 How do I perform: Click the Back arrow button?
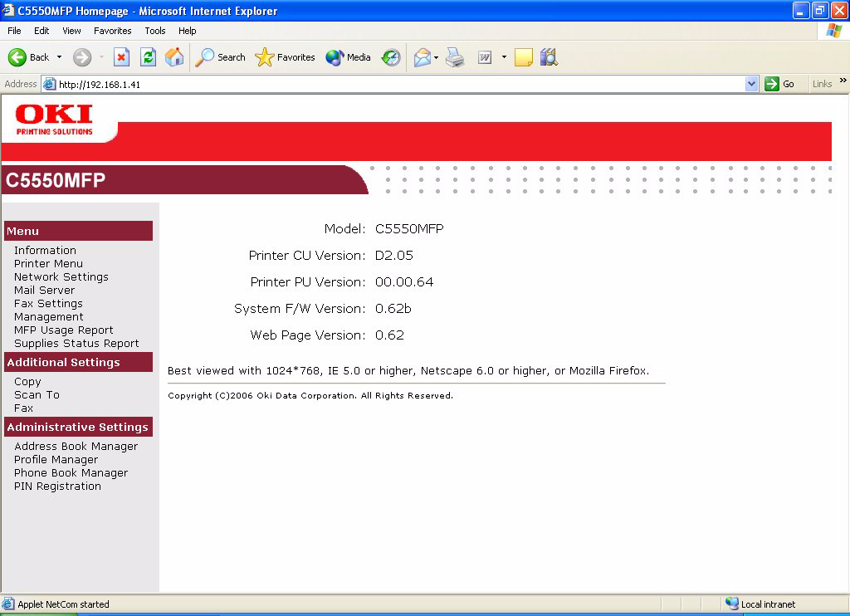(28, 57)
